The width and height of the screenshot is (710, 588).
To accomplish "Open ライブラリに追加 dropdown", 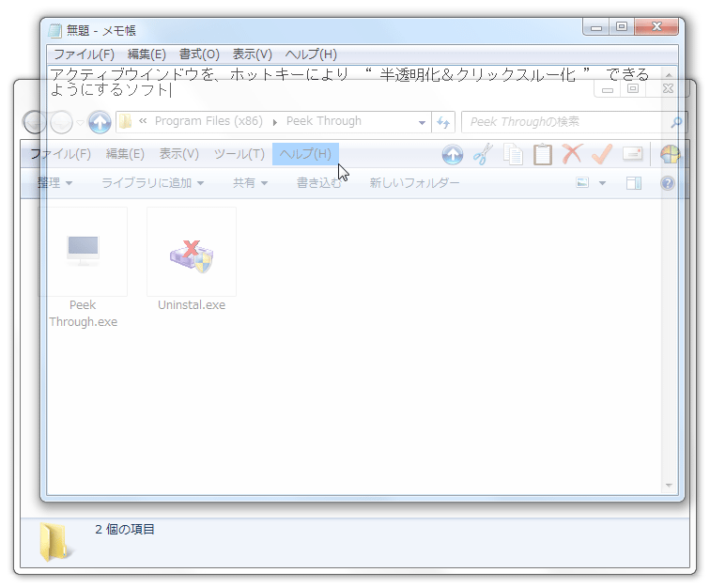I will [x=152, y=183].
